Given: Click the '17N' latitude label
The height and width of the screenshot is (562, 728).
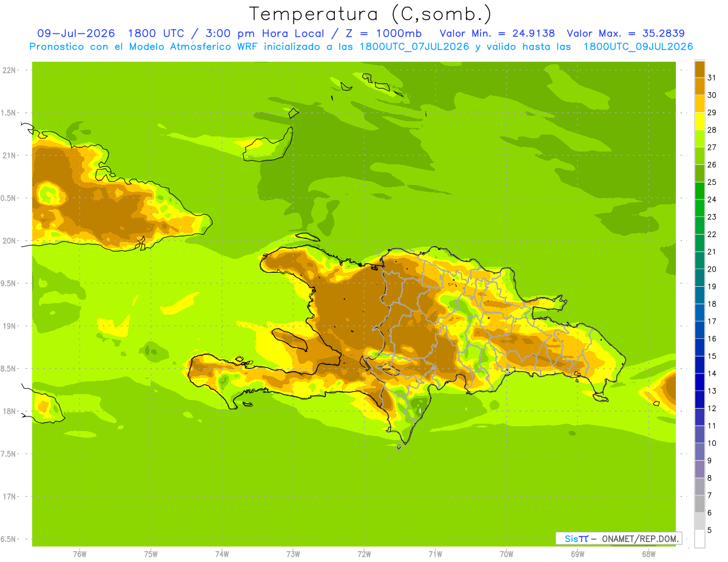Looking at the screenshot, I should [x=8, y=497].
